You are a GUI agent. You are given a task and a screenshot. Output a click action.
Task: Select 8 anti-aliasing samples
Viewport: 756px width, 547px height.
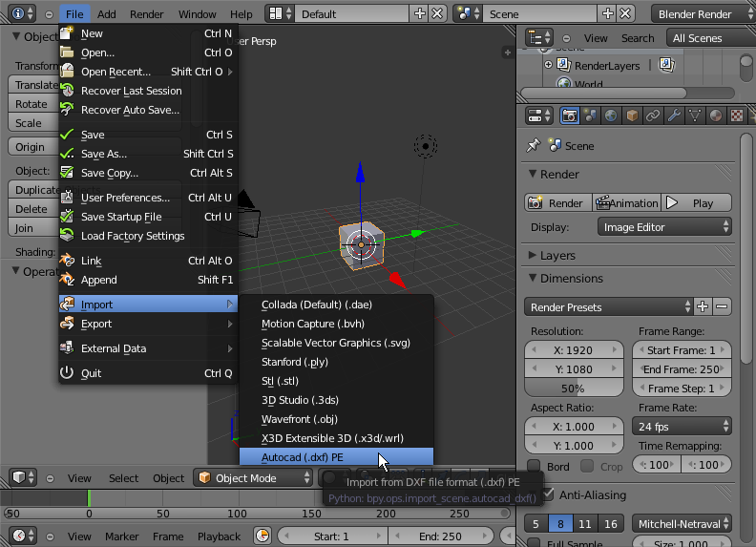click(x=560, y=524)
